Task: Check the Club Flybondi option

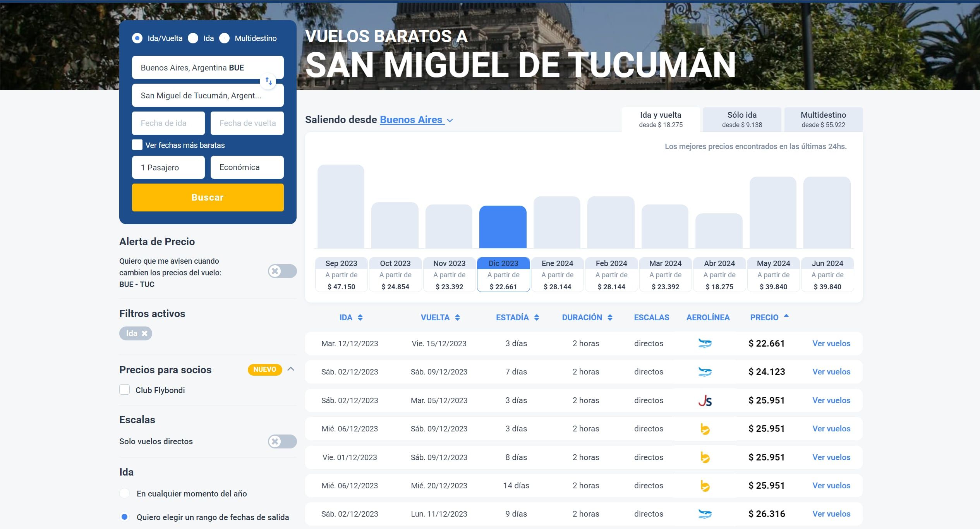Action: click(125, 390)
